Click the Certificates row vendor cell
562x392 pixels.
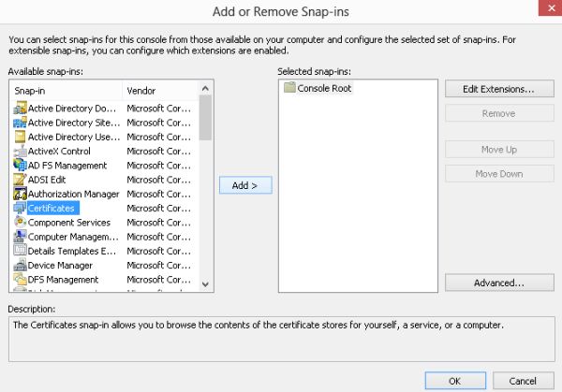159,208
